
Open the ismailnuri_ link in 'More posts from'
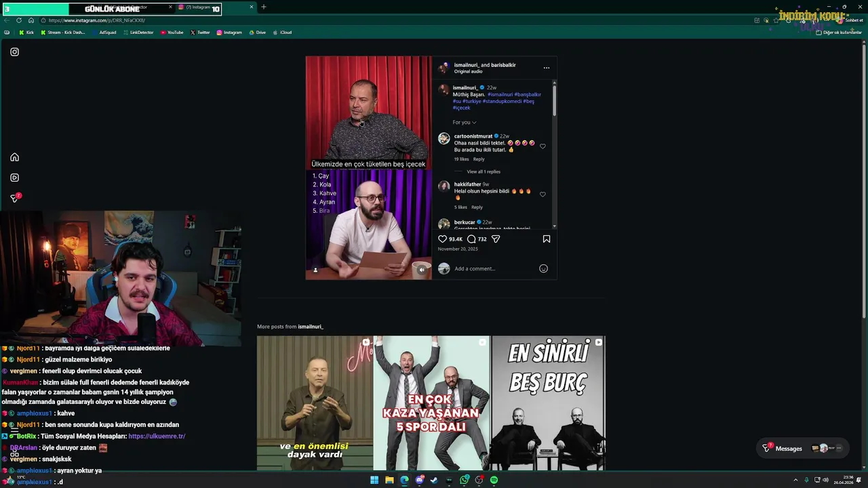coord(311,327)
